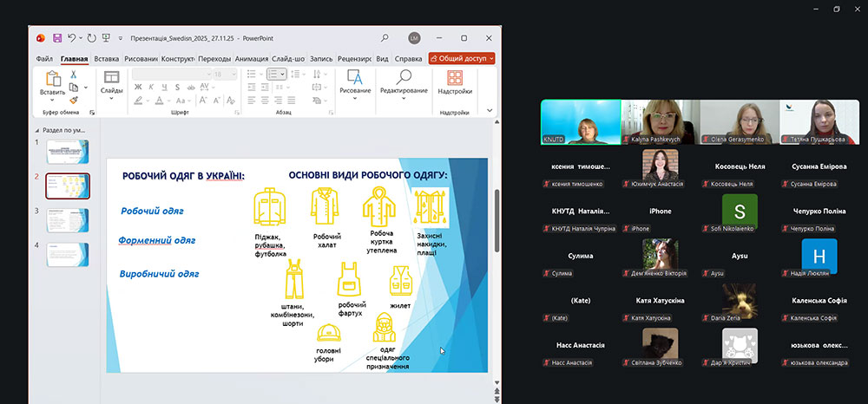Click the Save icon in title bar
The height and width of the screenshot is (404, 868).
(56, 38)
